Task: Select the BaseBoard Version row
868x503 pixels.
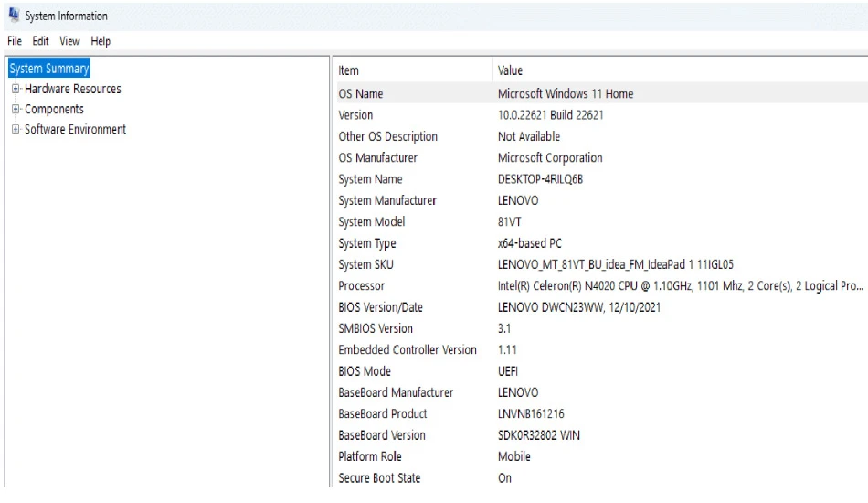Action: 602,435
